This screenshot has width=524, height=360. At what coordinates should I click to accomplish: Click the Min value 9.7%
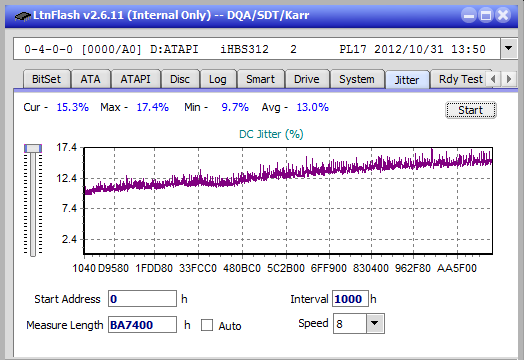click(x=235, y=107)
